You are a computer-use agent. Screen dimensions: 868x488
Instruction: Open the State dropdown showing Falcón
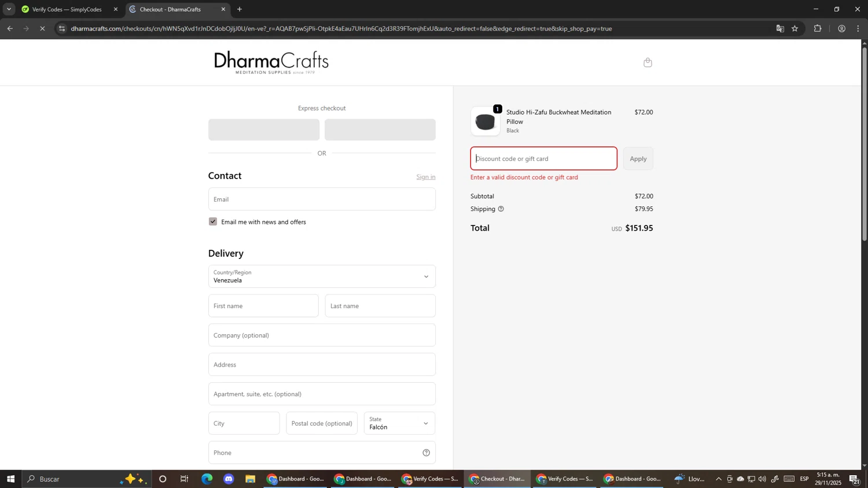pos(399,423)
